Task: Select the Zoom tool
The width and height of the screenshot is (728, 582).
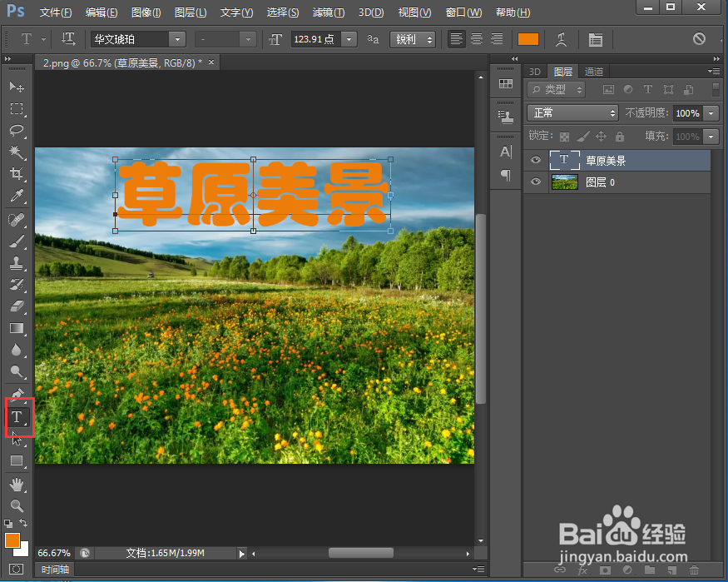Action: (x=18, y=506)
